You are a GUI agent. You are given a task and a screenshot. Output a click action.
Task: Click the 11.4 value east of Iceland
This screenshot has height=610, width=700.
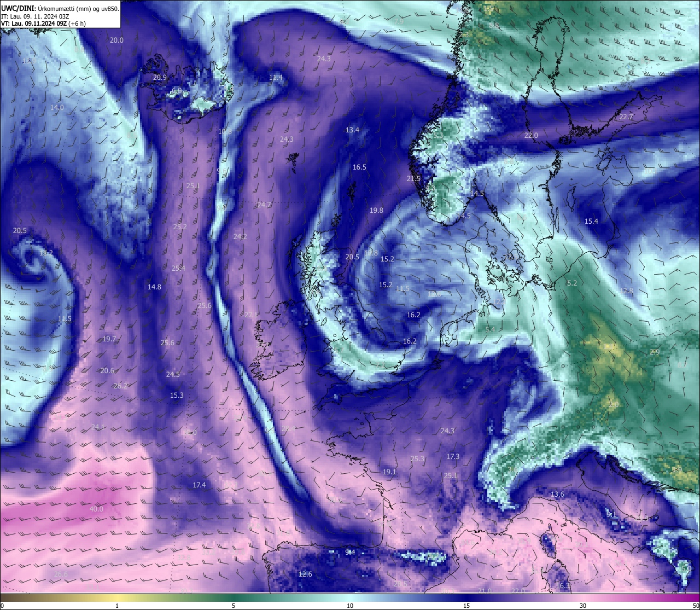(x=276, y=78)
